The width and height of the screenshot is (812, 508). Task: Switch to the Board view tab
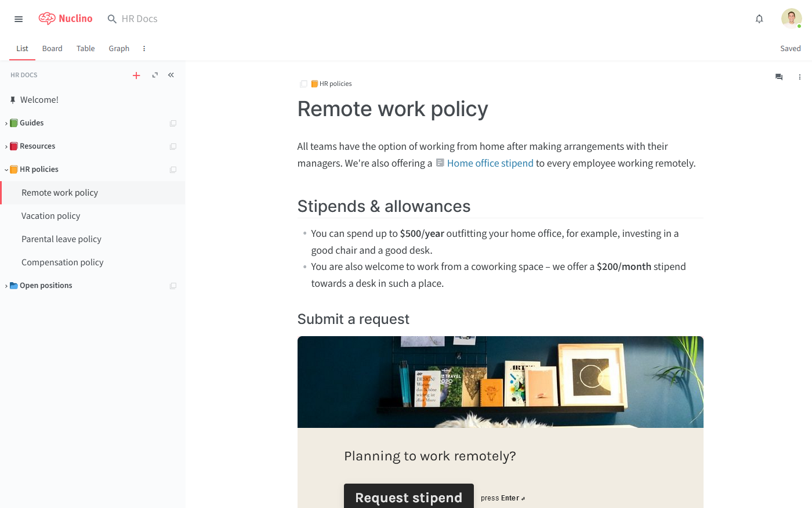52,49
